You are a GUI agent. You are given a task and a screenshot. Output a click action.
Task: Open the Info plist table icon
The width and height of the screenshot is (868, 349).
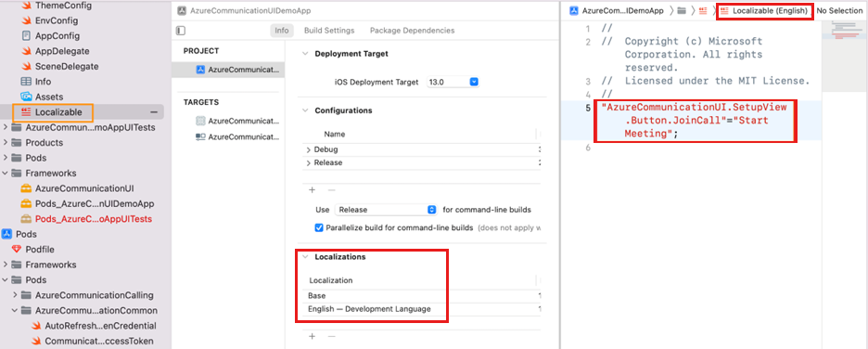pos(25,82)
